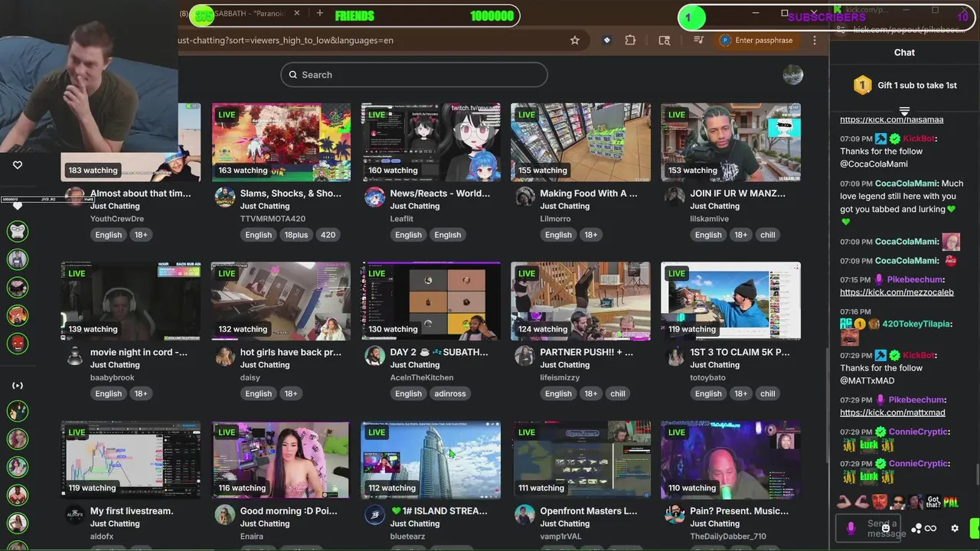Open baabybrook channel avatar

74,357
